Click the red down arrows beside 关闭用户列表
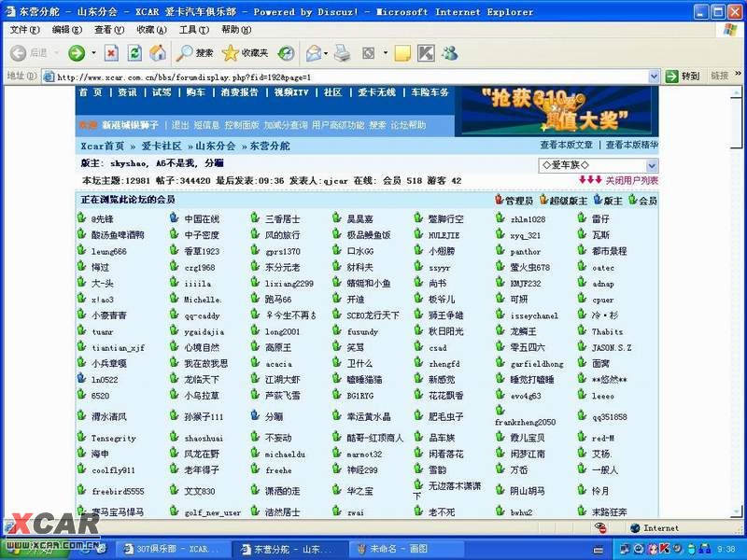 (590, 180)
